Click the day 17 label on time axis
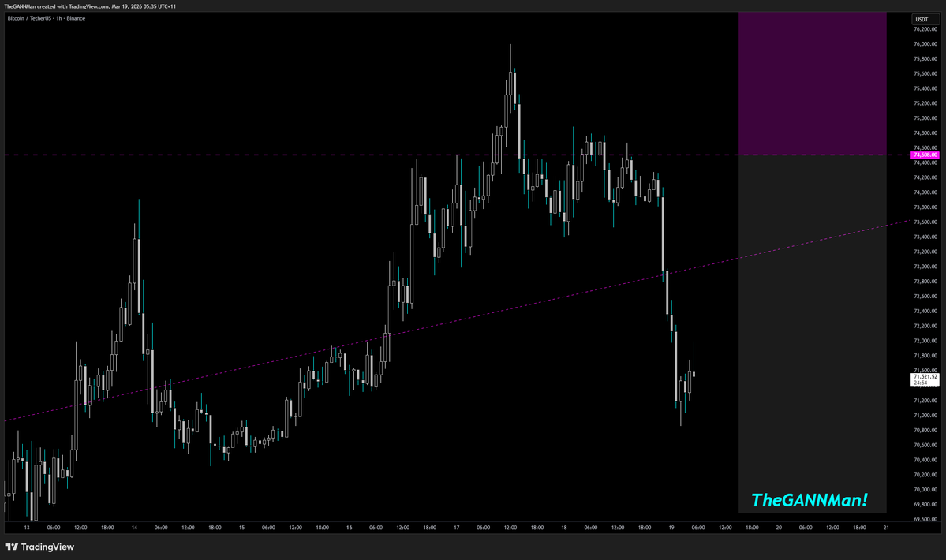Screen dimensions: 946x560 [x=456, y=528]
